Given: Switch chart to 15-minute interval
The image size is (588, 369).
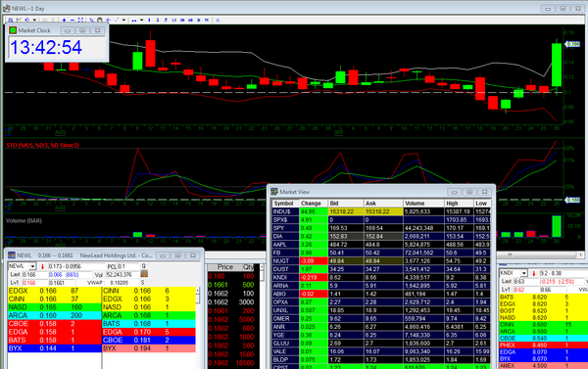Looking at the screenshot, I should click(x=174, y=20).
